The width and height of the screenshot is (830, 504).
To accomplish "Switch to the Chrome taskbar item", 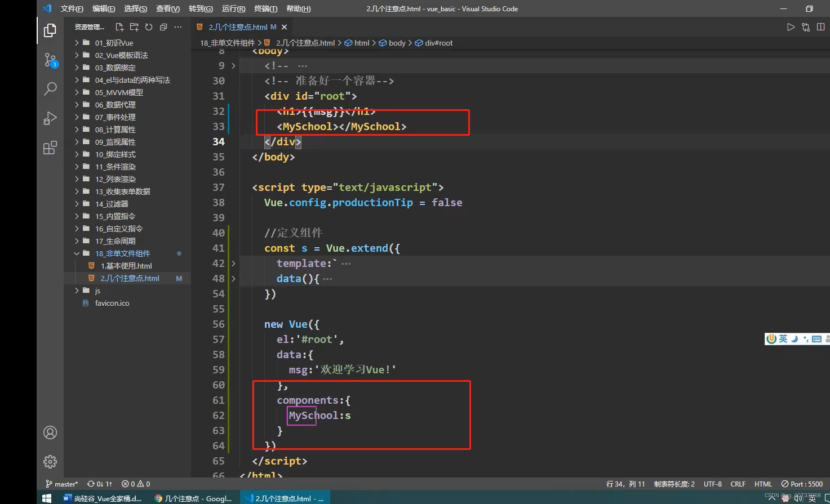I will (193, 498).
